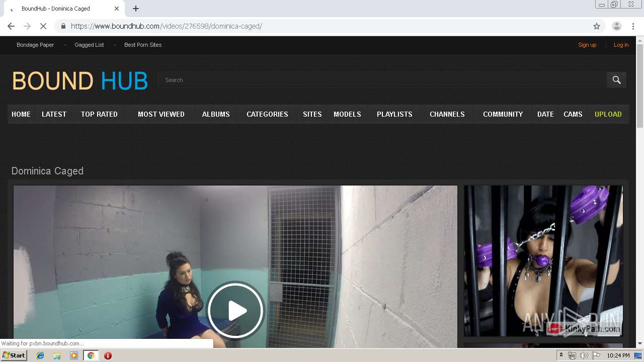
Task: Open the PLAYLISTS menu item
Action: tap(394, 114)
